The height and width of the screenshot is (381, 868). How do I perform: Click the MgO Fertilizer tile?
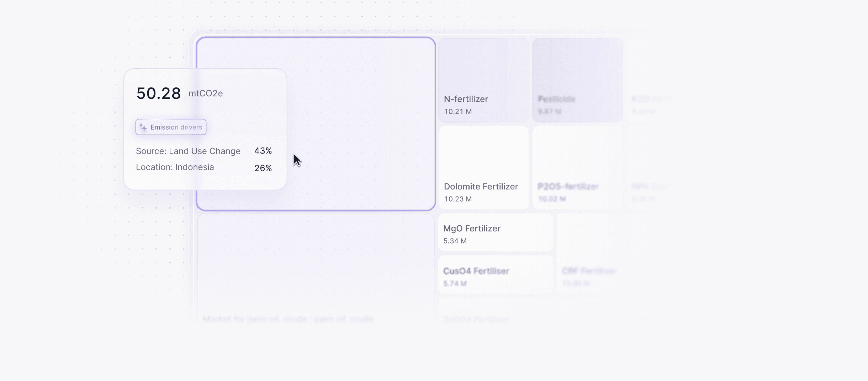pyautogui.click(x=496, y=232)
